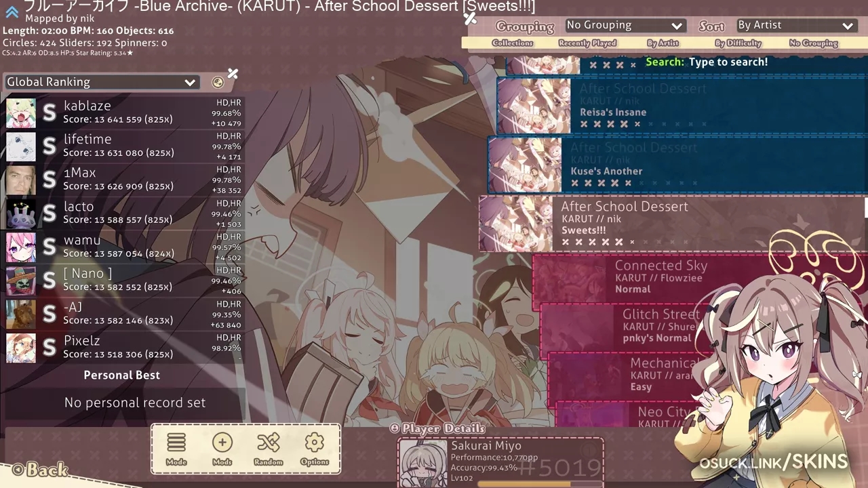Screen dimensions: 868x488
Task: Click -AJ's S rank badge
Action: click(49, 314)
